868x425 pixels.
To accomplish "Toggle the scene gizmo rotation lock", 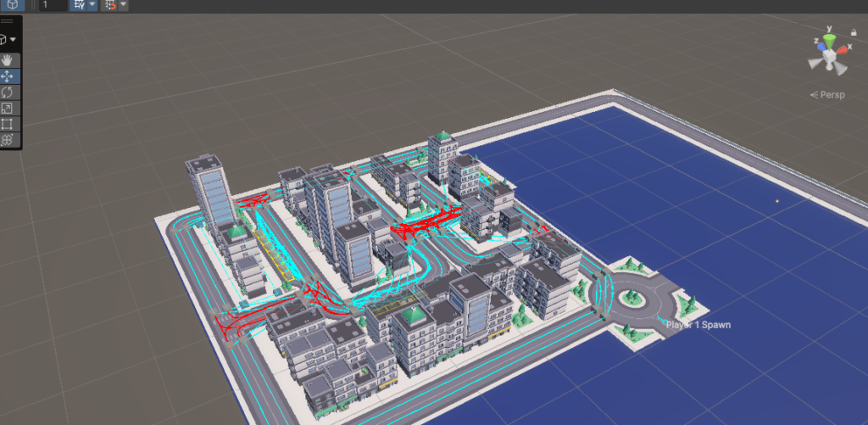I will (853, 33).
